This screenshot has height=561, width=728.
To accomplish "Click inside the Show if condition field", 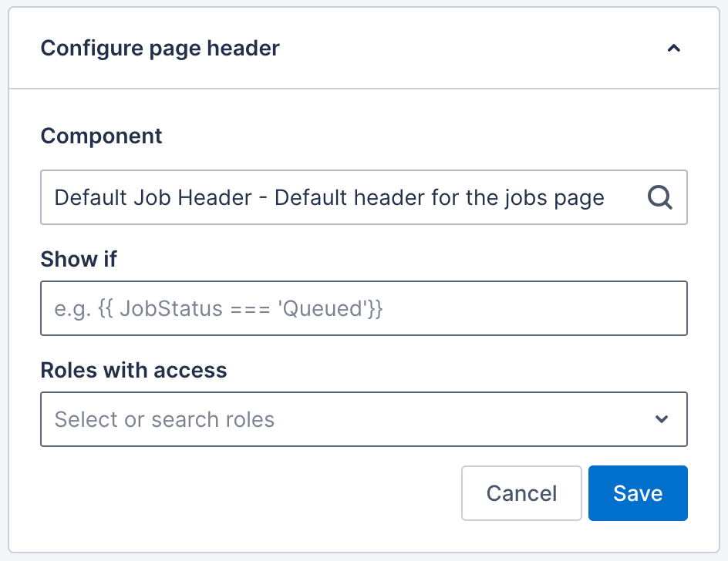I will tap(362, 308).
